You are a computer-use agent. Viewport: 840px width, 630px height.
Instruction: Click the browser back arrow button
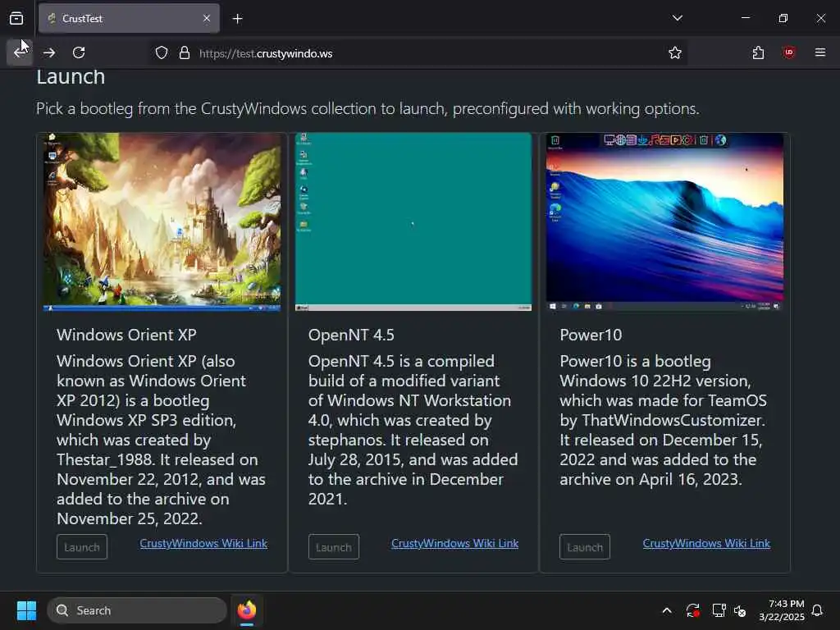click(20, 52)
